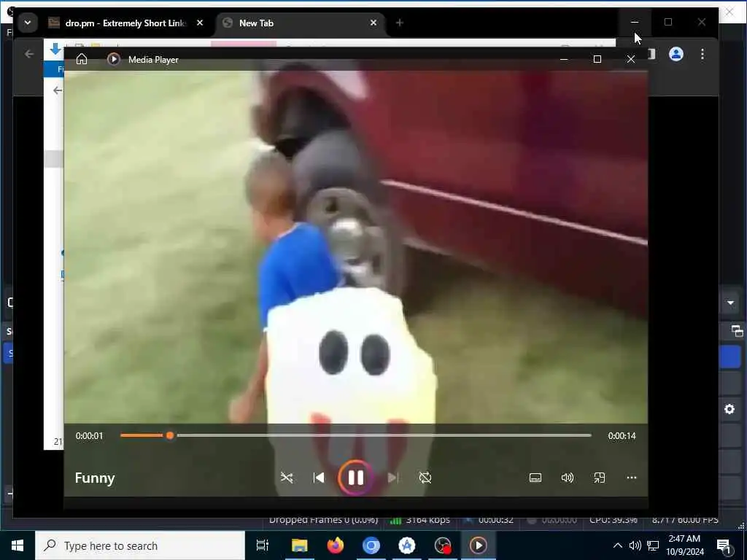Launch Firefox from the taskbar
747x560 pixels.
(x=336, y=545)
